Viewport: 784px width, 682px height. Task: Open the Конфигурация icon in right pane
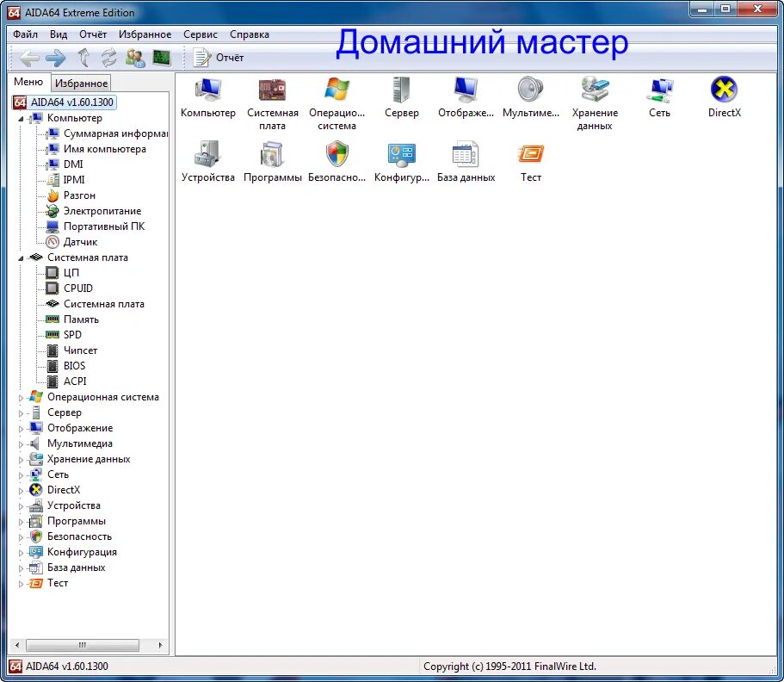coord(402,154)
